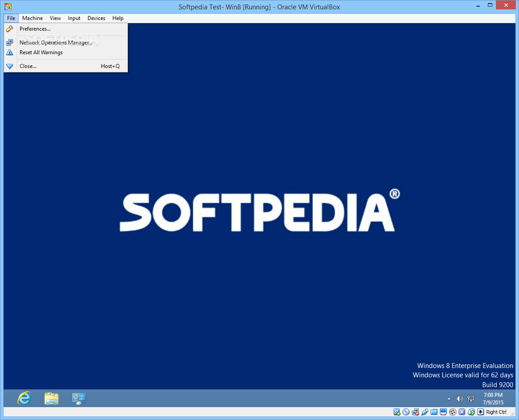This screenshot has height=420, width=519.
Task: Choose Network Operations Manager... entry
Action: [65, 42]
